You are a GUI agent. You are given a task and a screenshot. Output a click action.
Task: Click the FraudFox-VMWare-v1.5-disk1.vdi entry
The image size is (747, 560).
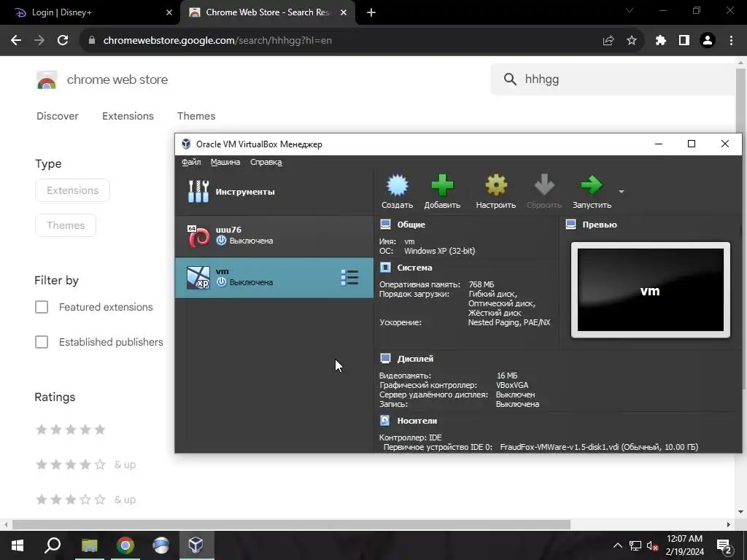599,447
